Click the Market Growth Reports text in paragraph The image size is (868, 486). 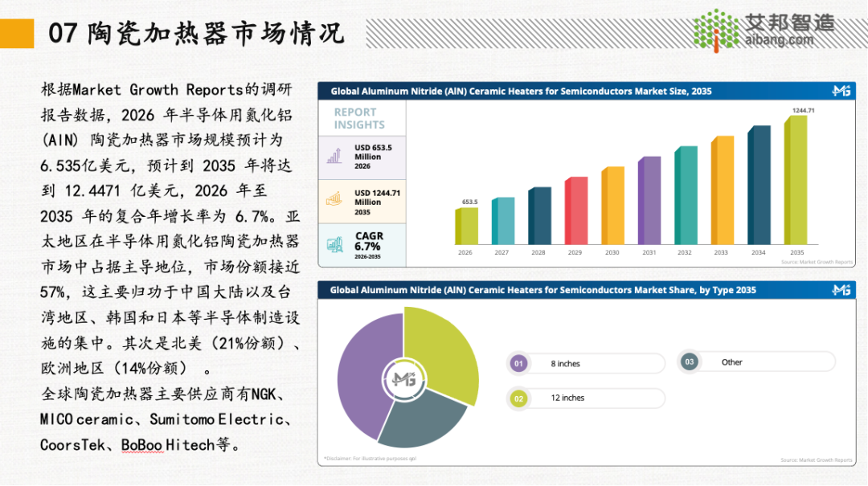159,90
